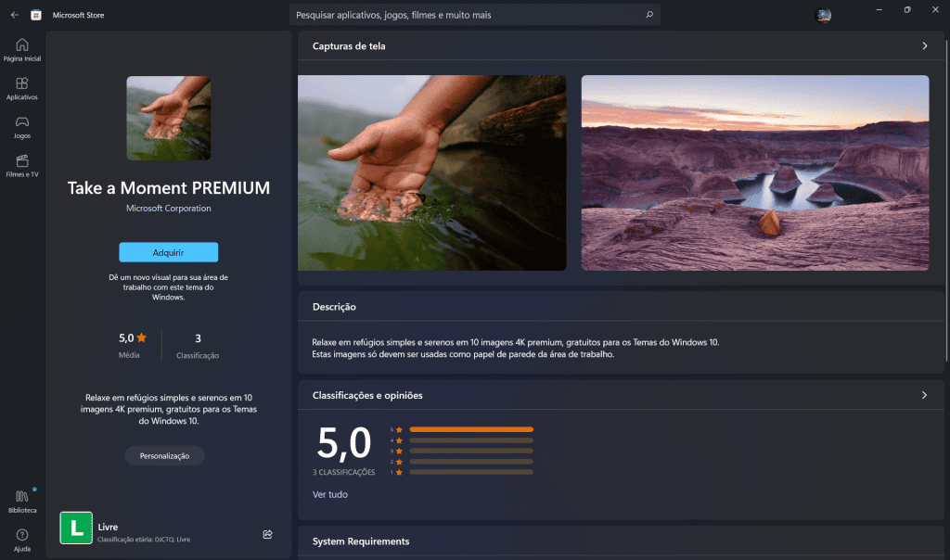Open Página Inicial in the sidebar
The width and height of the screenshot is (950, 560).
(x=22, y=50)
